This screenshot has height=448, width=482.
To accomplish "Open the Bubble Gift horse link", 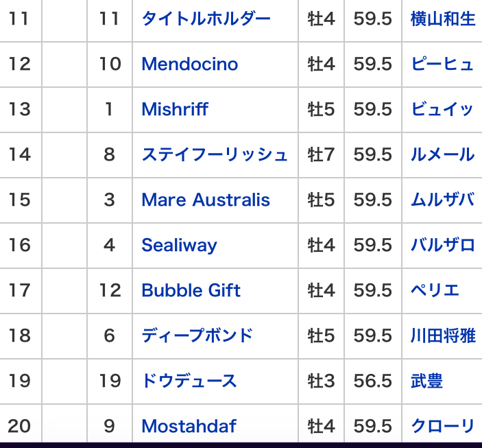I will pyautogui.click(x=191, y=290).
